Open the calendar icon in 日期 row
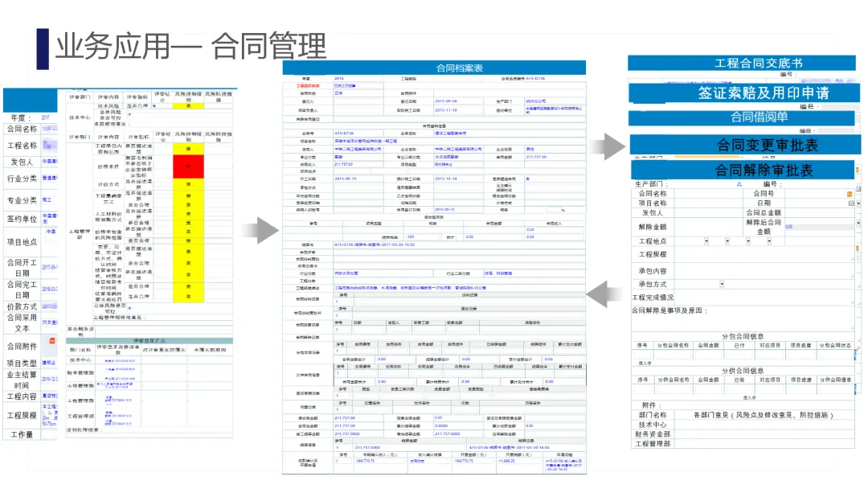The height and width of the screenshot is (489, 868). [851, 203]
